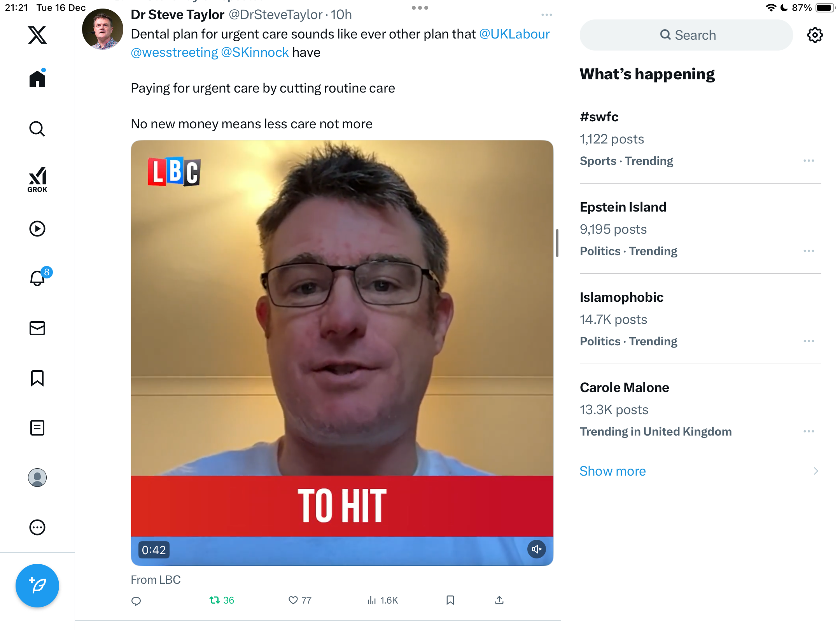This screenshot has width=840, height=630.
Task: Click Show more under What's happening
Action: click(612, 471)
